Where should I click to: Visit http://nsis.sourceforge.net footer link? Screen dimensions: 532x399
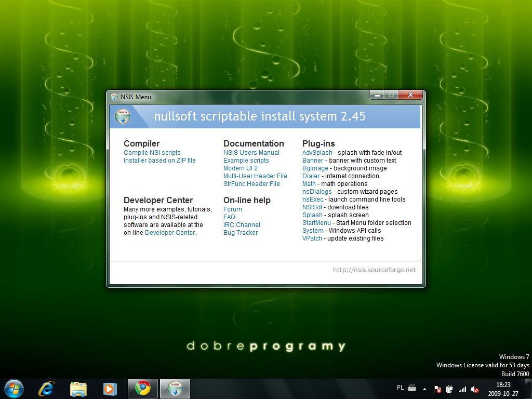point(374,270)
